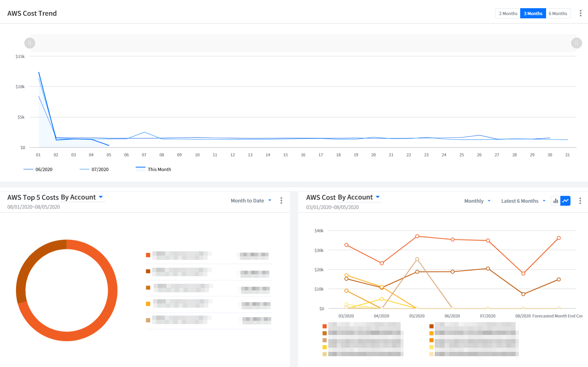Open AWS Cost Trend kebab menu
Image resolution: width=588 pixels, height=367 pixels.
580,13
